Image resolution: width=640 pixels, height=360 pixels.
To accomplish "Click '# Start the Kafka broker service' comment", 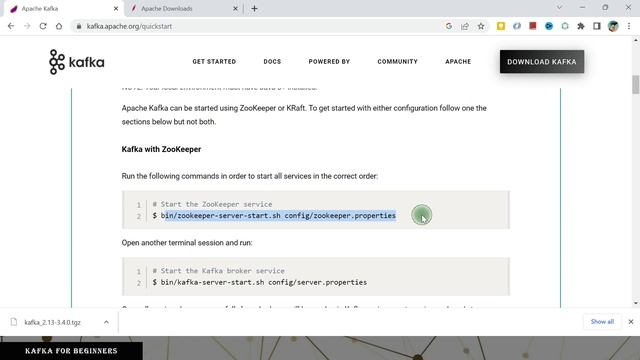I will 218,271.
